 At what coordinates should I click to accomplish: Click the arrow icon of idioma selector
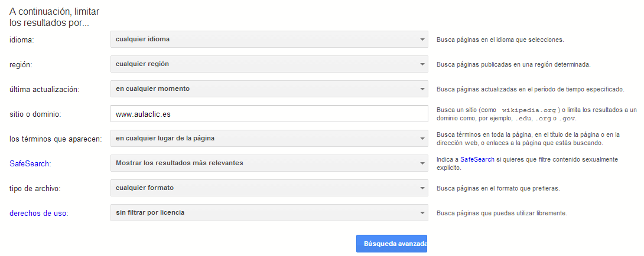422,40
